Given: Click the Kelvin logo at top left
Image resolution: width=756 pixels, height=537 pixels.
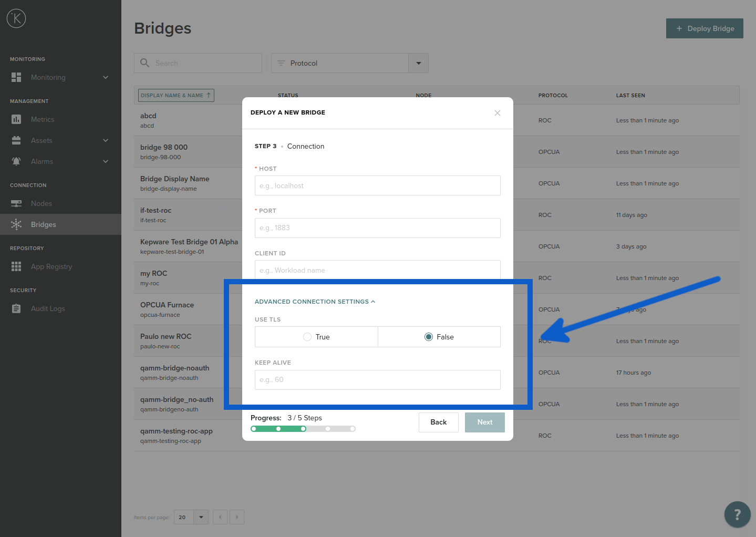Looking at the screenshot, I should (x=16, y=18).
